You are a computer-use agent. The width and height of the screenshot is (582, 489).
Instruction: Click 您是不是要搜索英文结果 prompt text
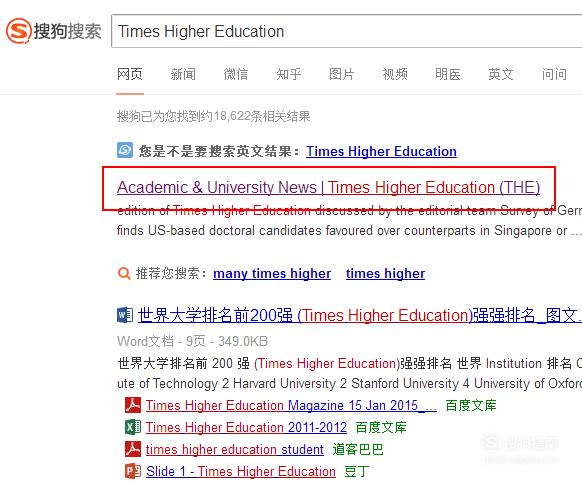coord(219,151)
